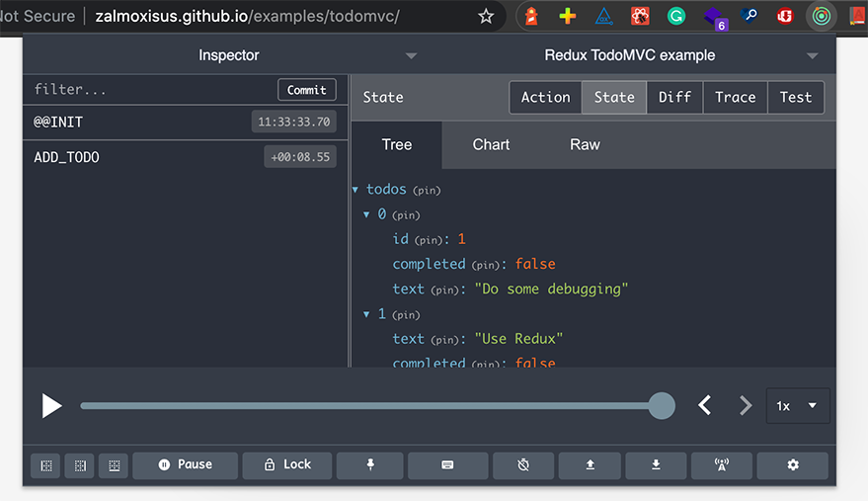The width and height of the screenshot is (868, 501).
Task: Switch to the Chart view tab
Action: (x=491, y=144)
